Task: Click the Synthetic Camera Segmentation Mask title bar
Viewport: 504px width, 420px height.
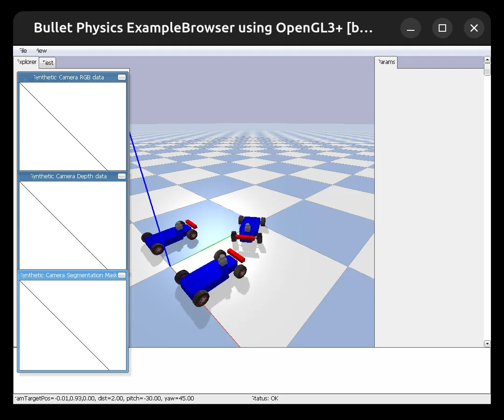Action: (69, 275)
